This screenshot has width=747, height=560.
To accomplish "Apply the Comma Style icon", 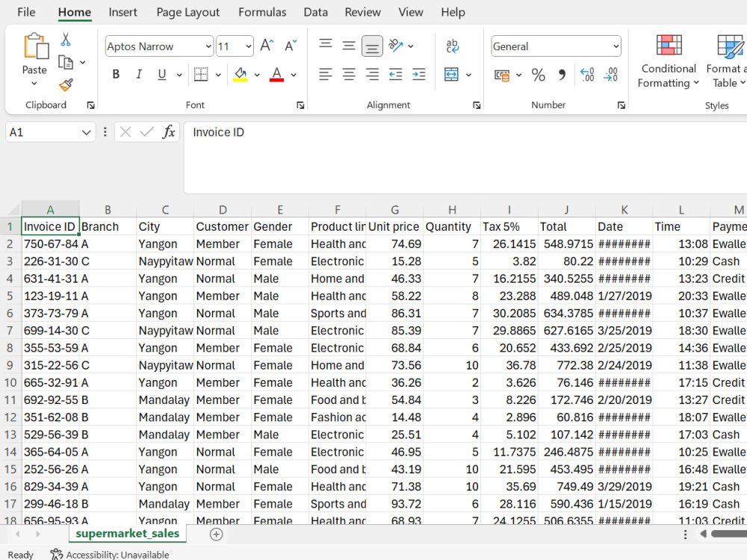I will 562,75.
